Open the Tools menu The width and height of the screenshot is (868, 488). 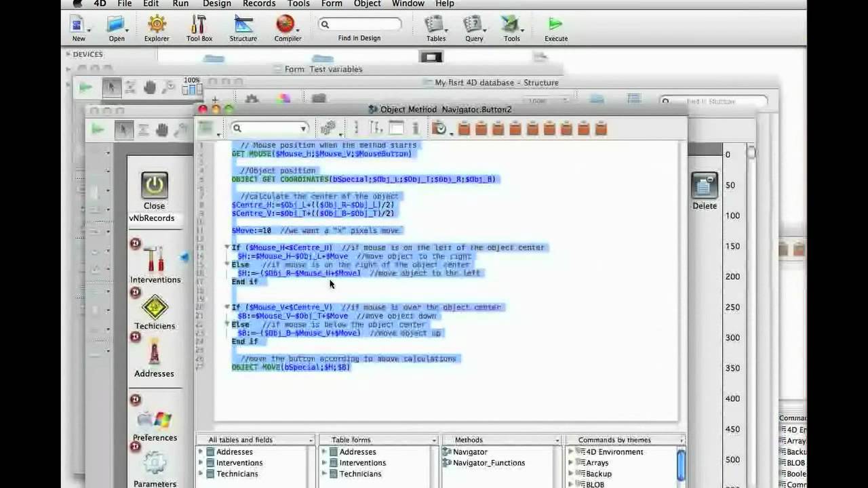(x=298, y=4)
